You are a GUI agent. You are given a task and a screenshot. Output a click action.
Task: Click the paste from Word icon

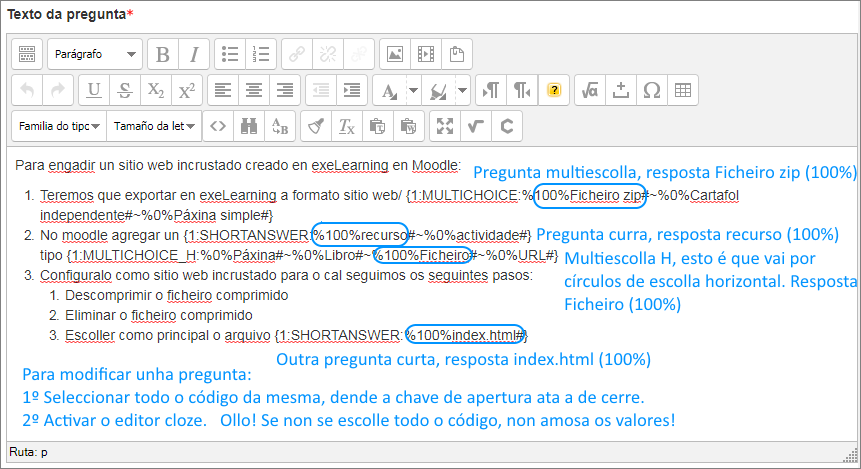(408, 126)
